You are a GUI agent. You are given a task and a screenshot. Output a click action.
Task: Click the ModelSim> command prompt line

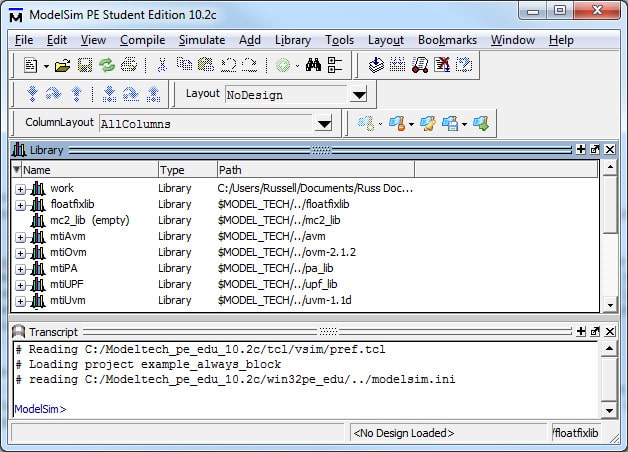coord(40,409)
